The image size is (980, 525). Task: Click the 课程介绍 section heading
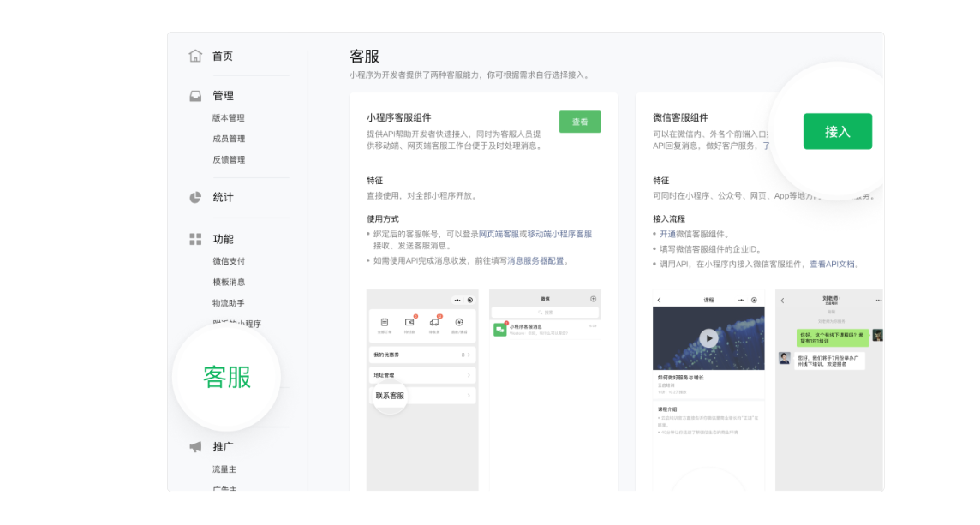pos(666,409)
